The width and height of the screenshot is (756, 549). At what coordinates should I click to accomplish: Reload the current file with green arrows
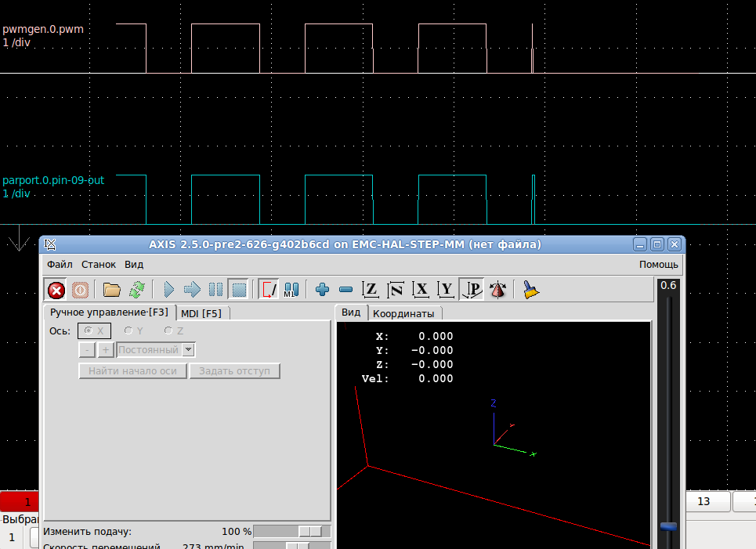pyautogui.click(x=136, y=290)
